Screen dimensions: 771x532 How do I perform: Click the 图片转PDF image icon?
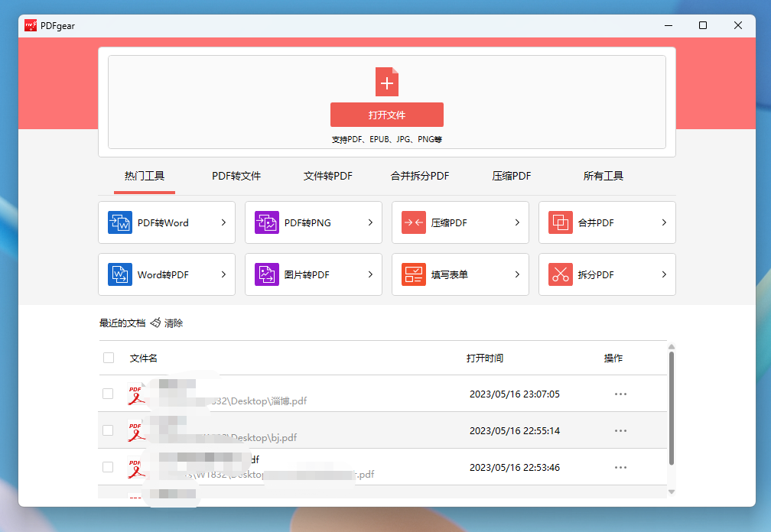tap(267, 274)
